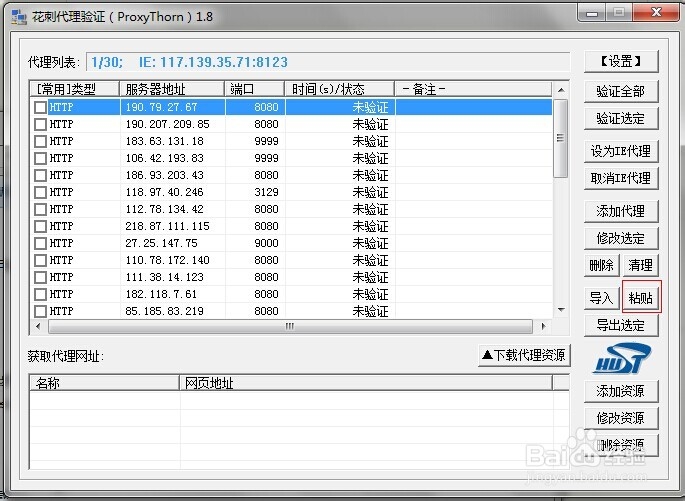Click the vertical scrollbar thumb of proxy list
The height and width of the screenshot is (501, 685).
pyautogui.click(x=561, y=138)
